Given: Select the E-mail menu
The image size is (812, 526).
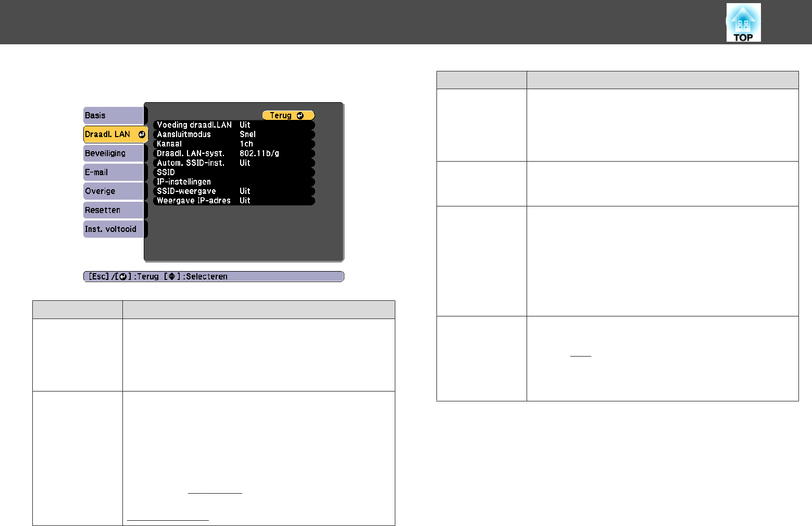Looking at the screenshot, I should click(113, 173).
